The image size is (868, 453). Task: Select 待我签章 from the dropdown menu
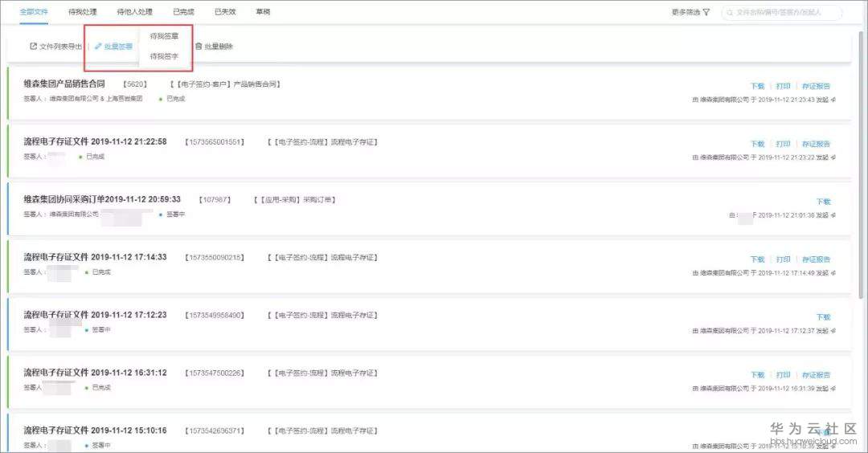pyautogui.click(x=164, y=36)
